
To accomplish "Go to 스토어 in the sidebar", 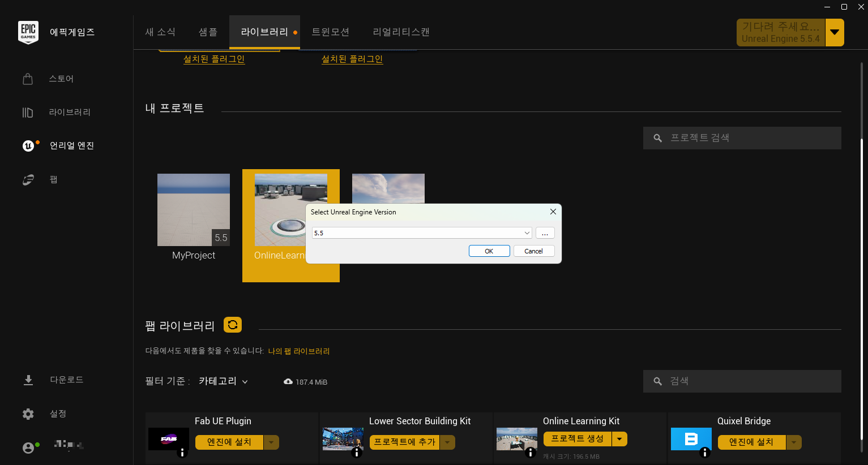I will click(61, 79).
